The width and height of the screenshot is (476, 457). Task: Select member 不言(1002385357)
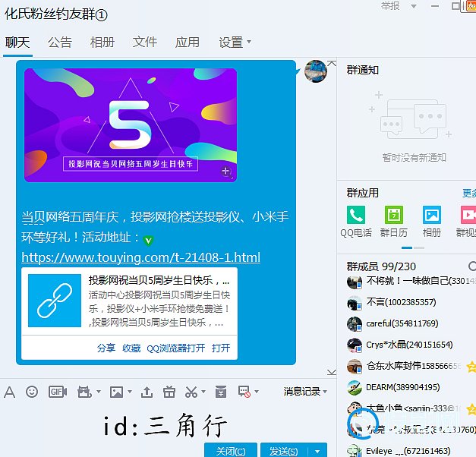pos(406,302)
